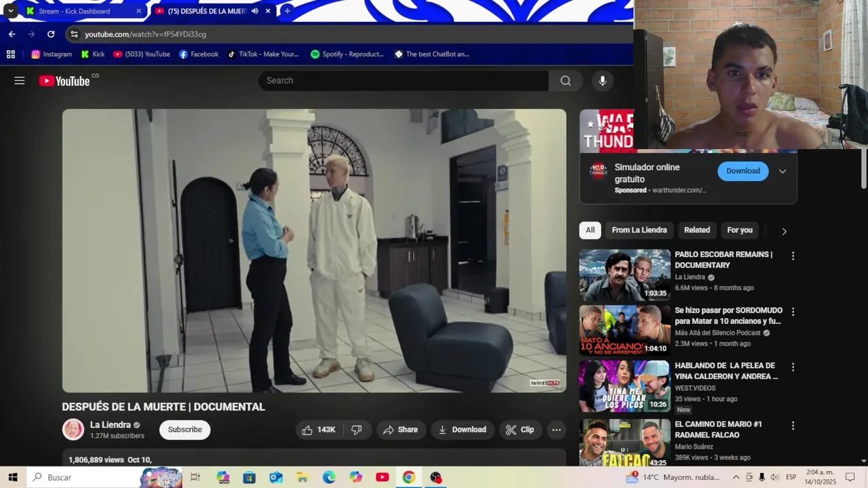Select From La Liendra filter chip
The height and width of the screenshot is (488, 868).
639,230
